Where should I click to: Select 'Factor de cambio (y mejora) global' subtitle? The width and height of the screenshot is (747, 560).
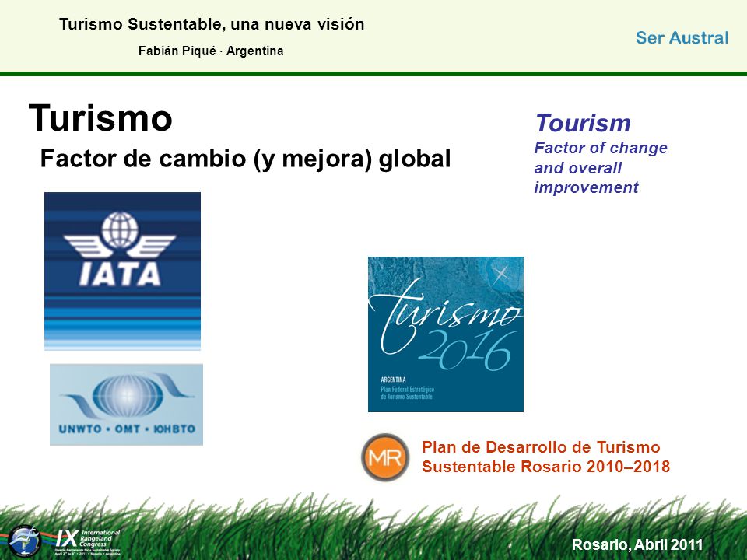tap(245, 159)
